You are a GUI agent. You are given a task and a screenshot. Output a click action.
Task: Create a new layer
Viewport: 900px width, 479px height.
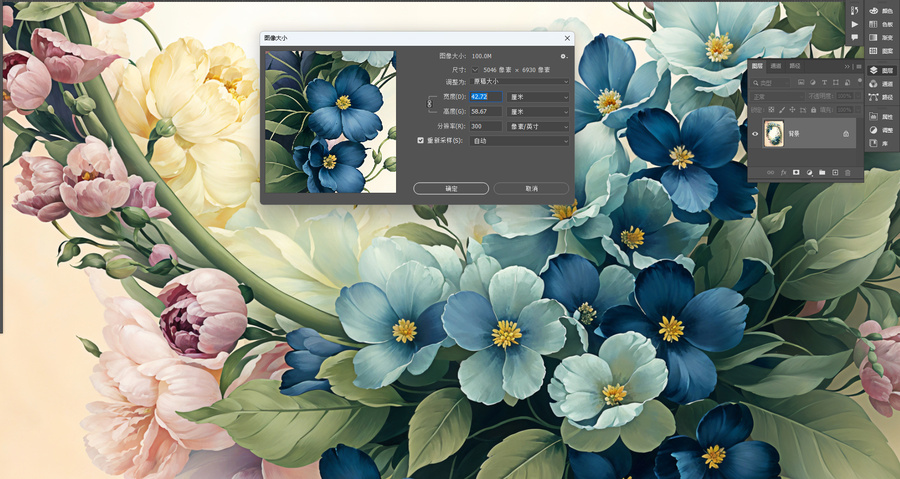[x=835, y=173]
